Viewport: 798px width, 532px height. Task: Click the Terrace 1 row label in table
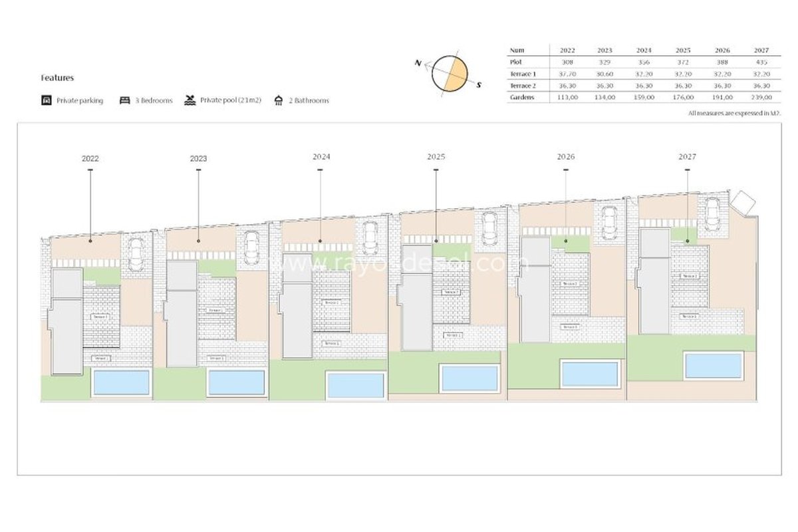click(x=523, y=74)
